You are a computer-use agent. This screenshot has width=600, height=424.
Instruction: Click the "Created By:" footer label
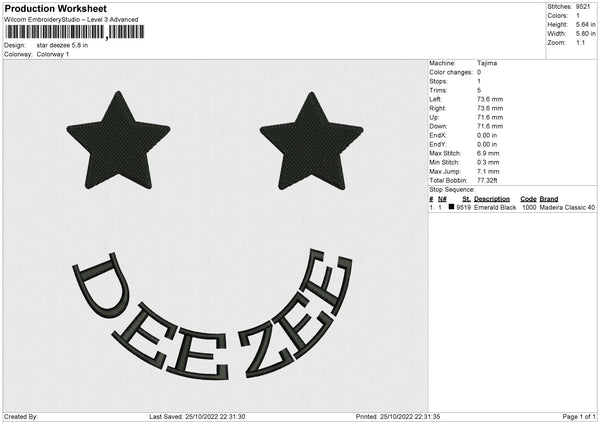click(x=21, y=417)
